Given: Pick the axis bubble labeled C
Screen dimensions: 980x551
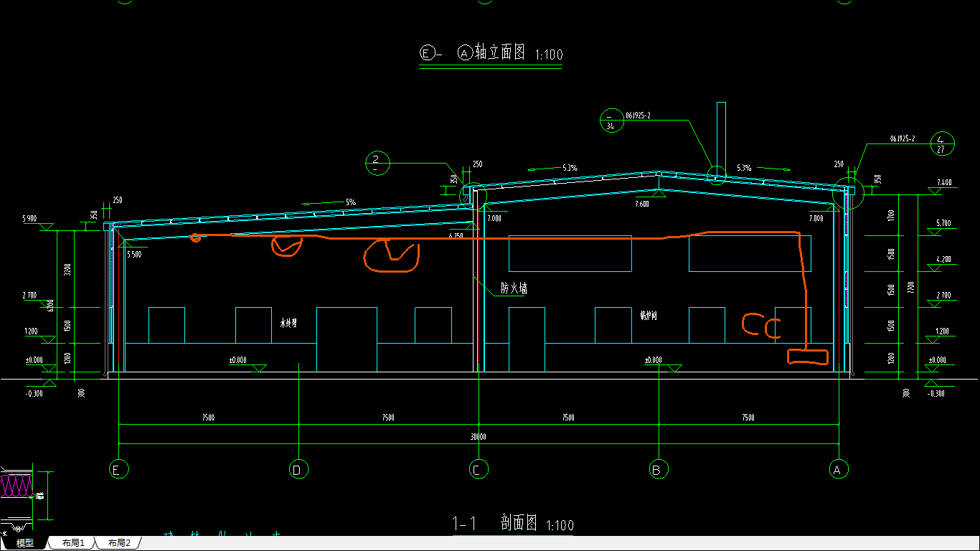Looking at the screenshot, I should click(479, 470).
